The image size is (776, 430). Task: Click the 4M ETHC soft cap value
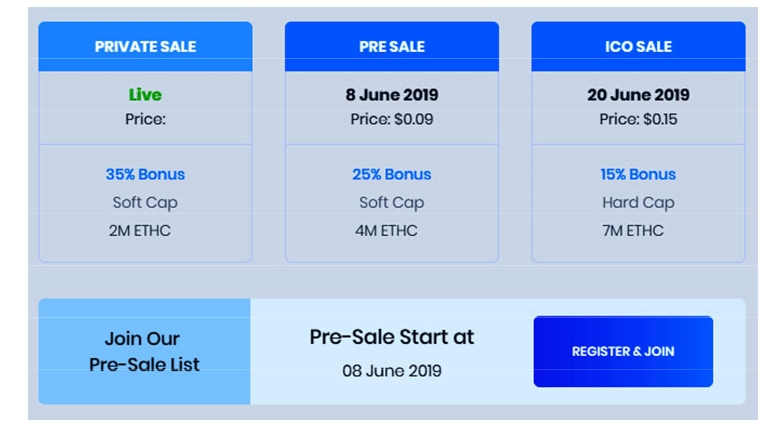386,230
